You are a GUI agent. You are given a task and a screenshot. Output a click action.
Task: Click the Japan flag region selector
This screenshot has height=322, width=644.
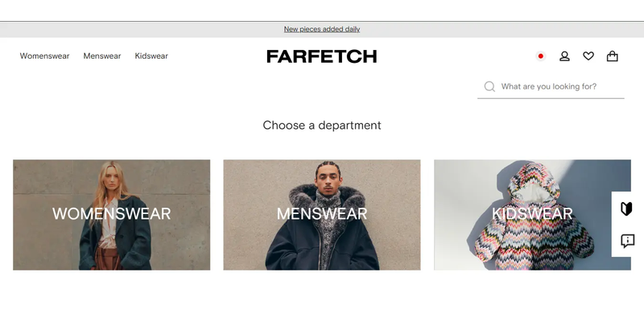point(540,56)
